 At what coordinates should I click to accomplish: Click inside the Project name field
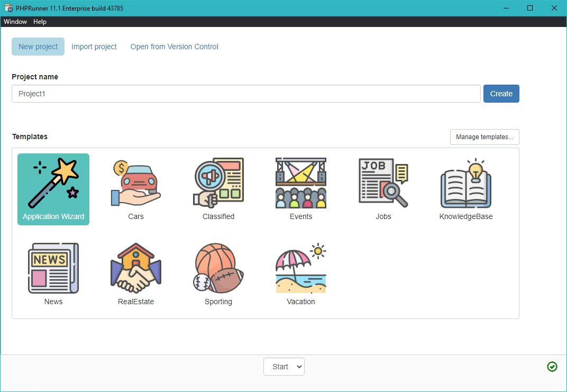[246, 93]
